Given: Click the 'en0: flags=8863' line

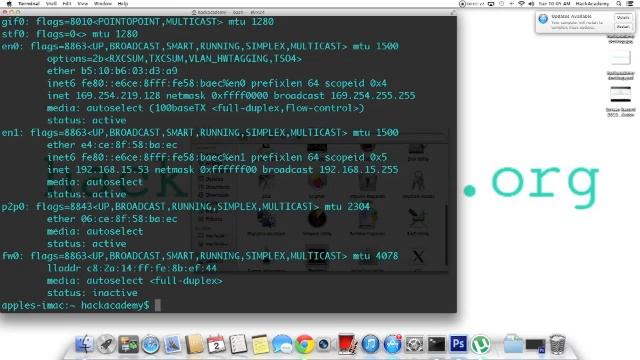Looking at the screenshot, I should [200, 46].
